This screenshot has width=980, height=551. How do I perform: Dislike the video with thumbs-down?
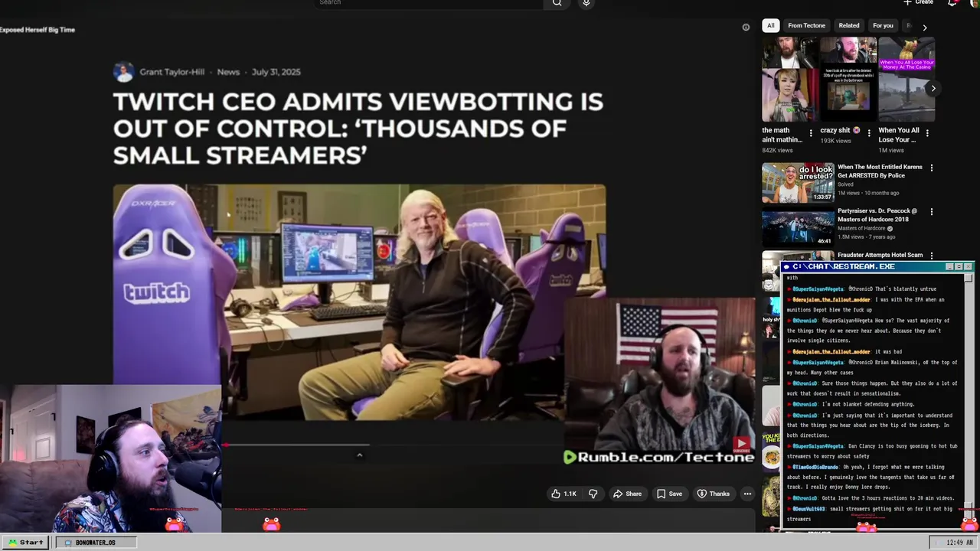(593, 494)
